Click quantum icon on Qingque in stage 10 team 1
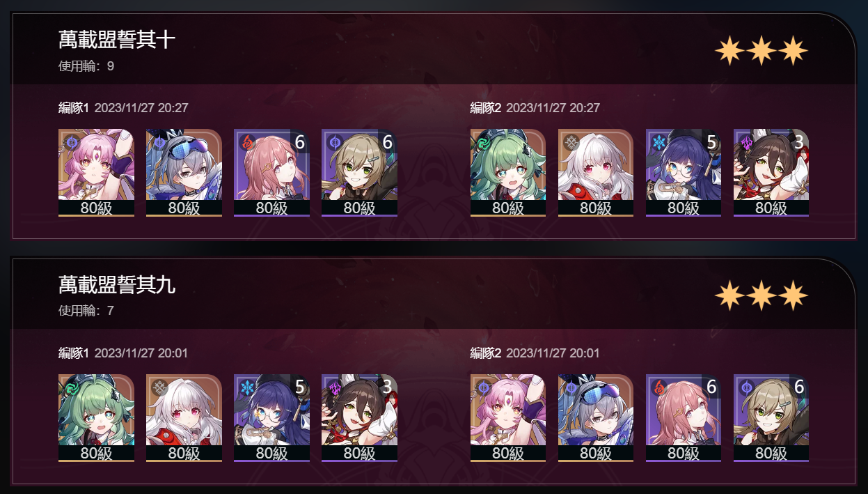The width and height of the screenshot is (868, 494). point(334,142)
